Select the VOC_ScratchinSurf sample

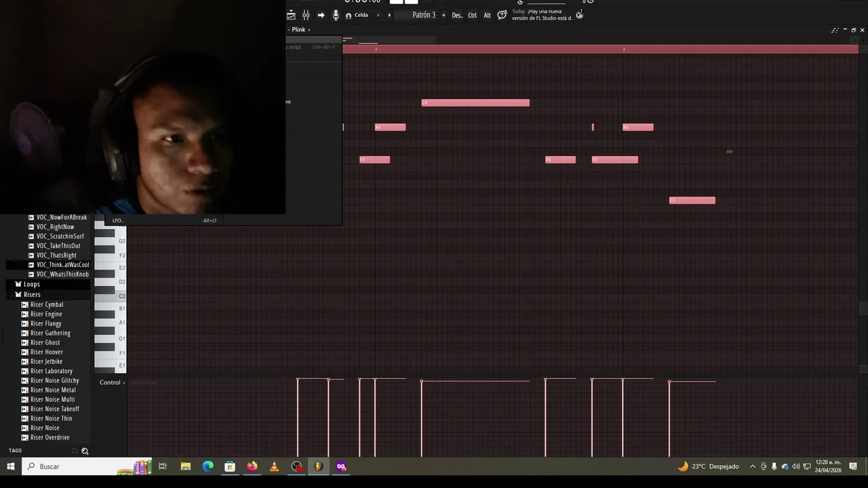[x=56, y=237]
